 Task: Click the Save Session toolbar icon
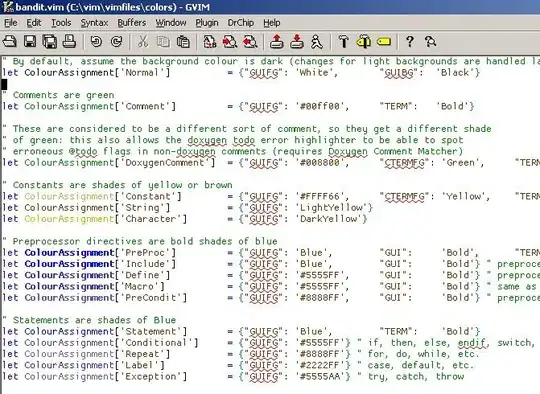[x=297, y=42]
